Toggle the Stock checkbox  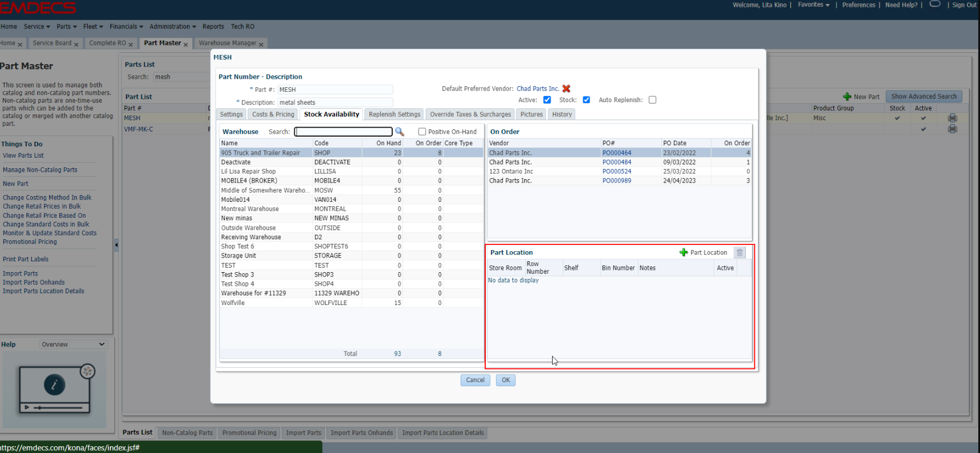pyautogui.click(x=586, y=100)
